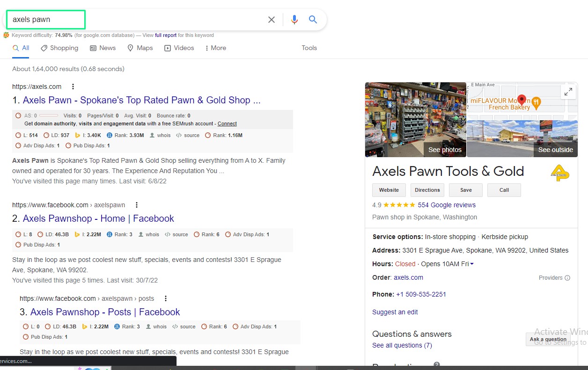The image size is (588, 370).
Task: Click source in Axels Pawnshop Posts result bar
Action: click(x=184, y=326)
